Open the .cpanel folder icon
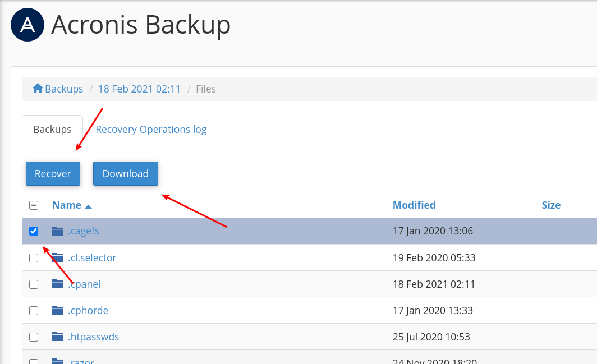The width and height of the screenshot is (597, 364). (57, 284)
